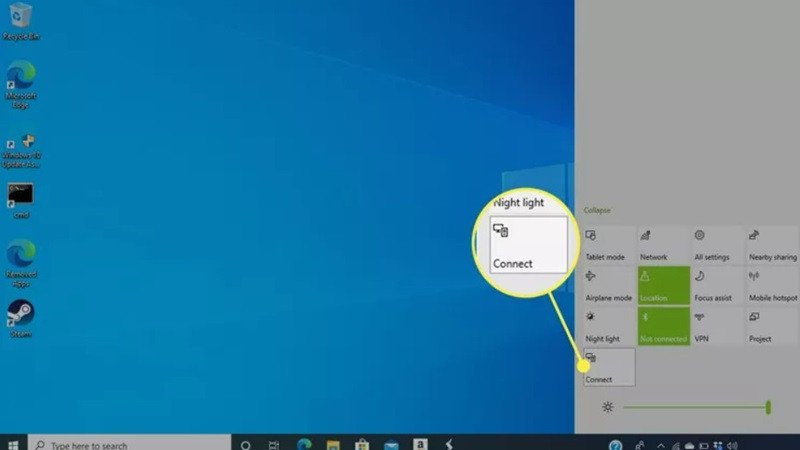Turn on Night light
The width and height of the screenshot is (800, 450).
(x=609, y=327)
